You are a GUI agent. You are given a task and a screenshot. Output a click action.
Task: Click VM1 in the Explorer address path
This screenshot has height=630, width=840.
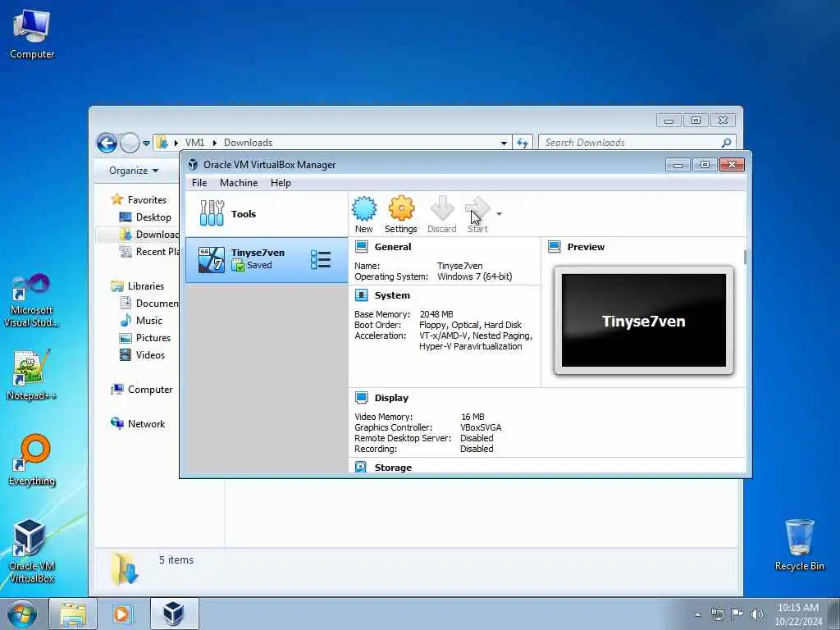[x=194, y=143]
